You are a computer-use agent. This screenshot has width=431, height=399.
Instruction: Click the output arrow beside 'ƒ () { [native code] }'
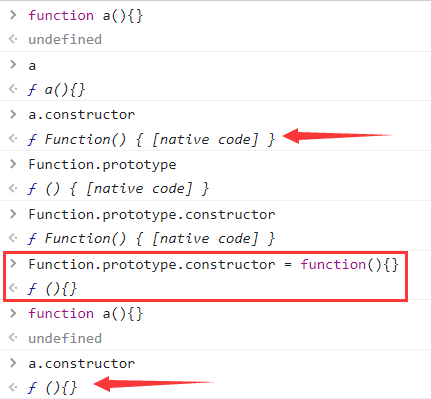[13, 188]
